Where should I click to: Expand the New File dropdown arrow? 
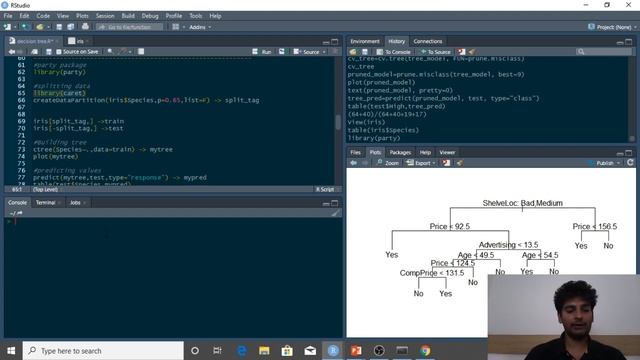tap(14, 27)
